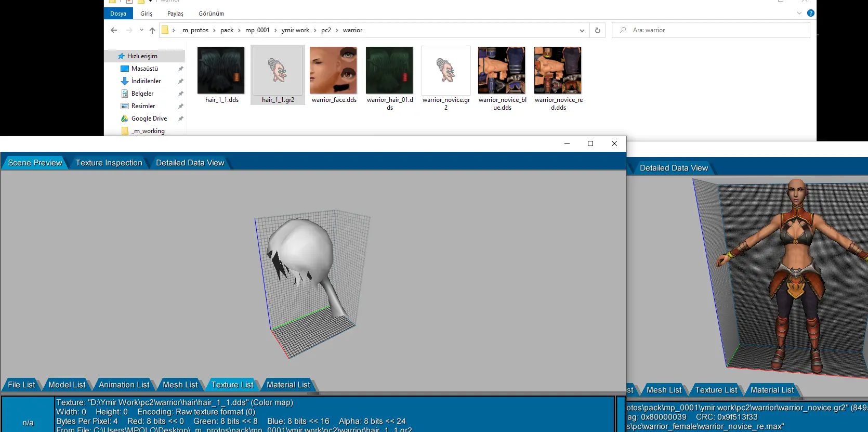
Task: Open Google Drive in quick access
Action: [x=149, y=119]
